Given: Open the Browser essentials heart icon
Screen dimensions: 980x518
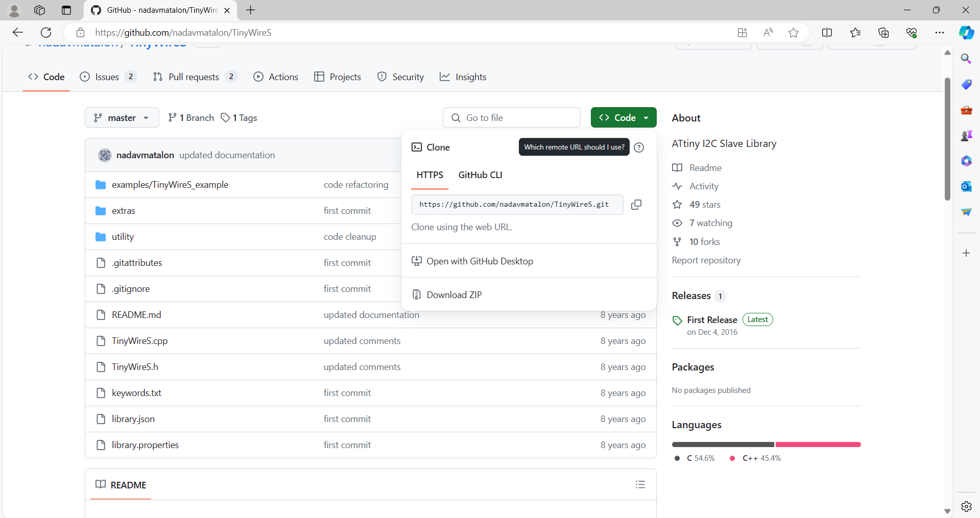Looking at the screenshot, I should pyautogui.click(x=912, y=33).
